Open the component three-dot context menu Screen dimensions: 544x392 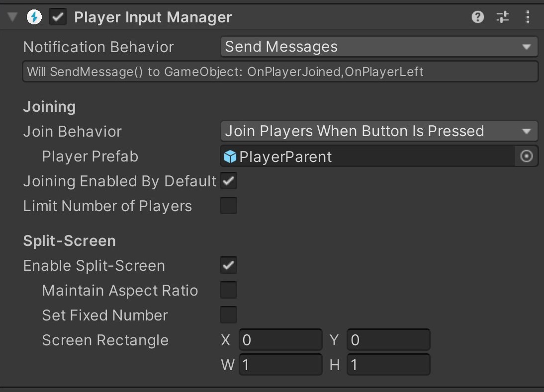[x=528, y=17]
